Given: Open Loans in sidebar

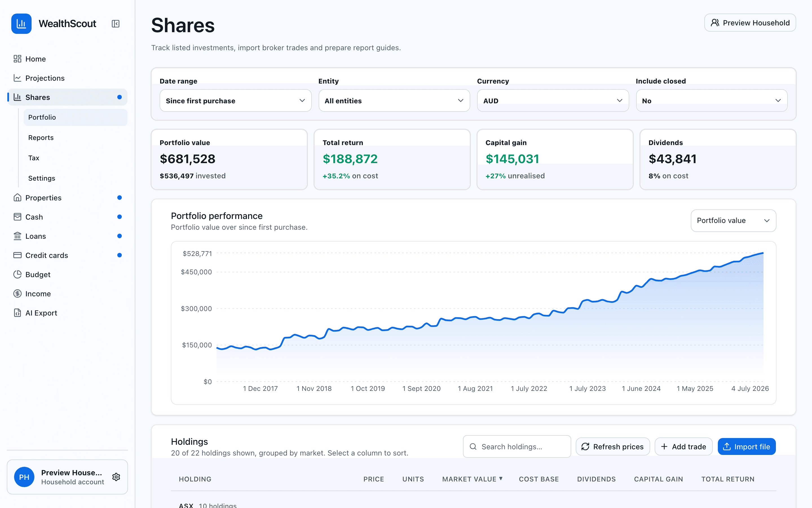Looking at the screenshot, I should (x=67, y=236).
